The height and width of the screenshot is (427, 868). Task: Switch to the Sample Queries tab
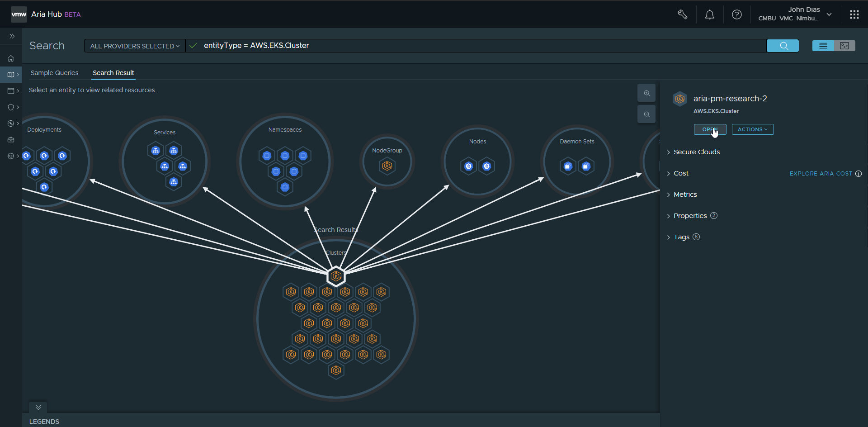[54, 73]
